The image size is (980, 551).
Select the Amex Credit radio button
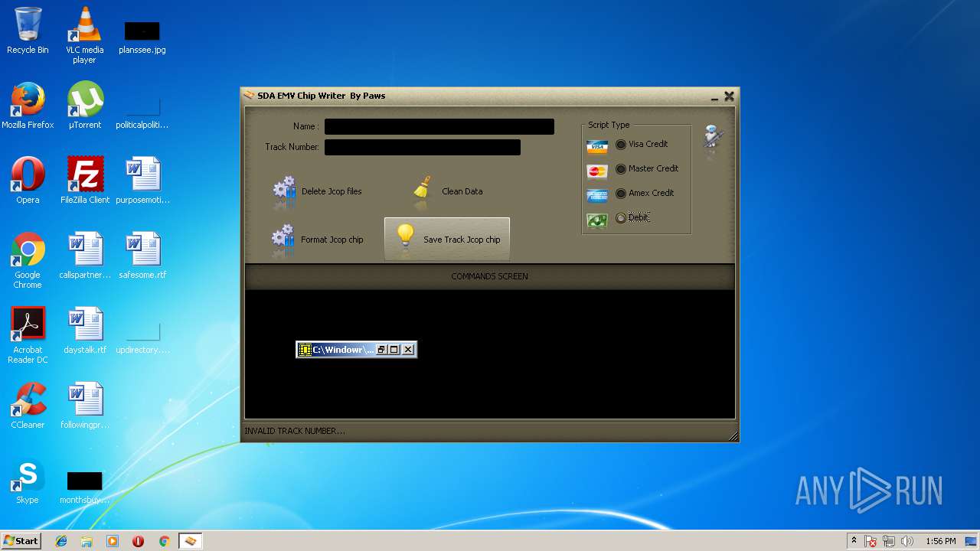click(x=621, y=193)
